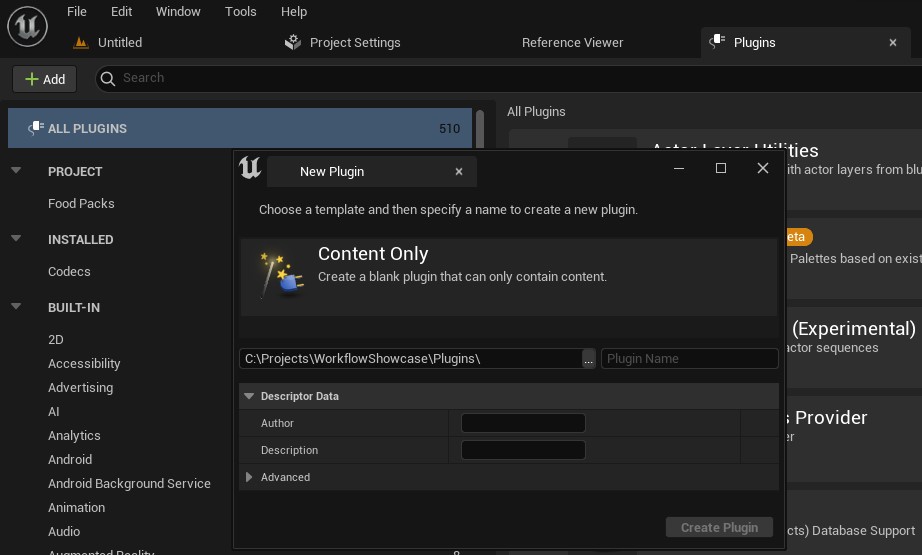Select the Animation category

(x=76, y=507)
